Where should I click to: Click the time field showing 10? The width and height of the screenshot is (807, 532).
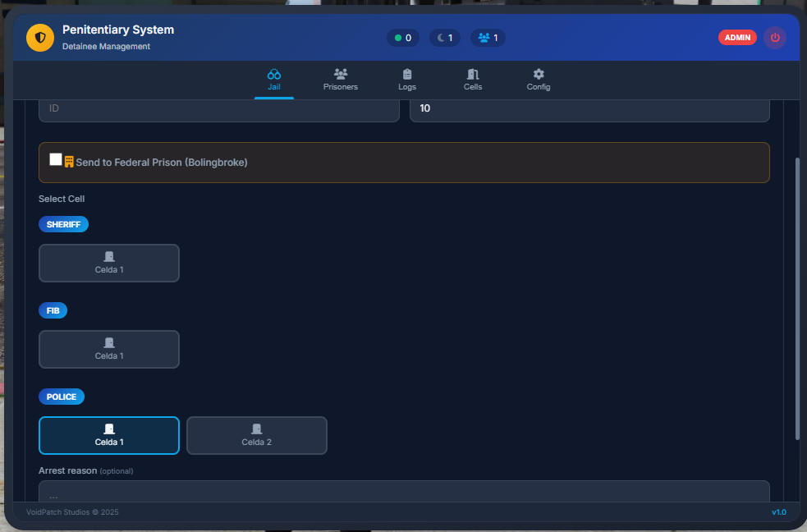pyautogui.click(x=589, y=110)
